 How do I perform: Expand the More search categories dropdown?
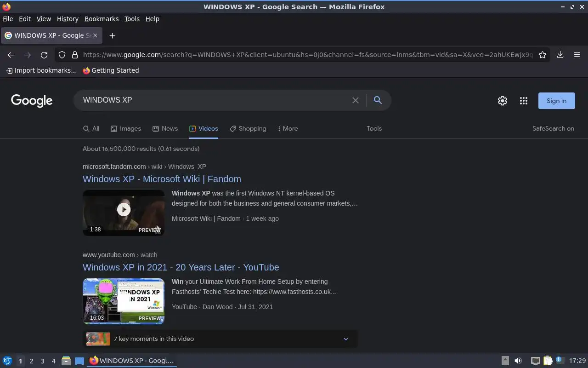(x=288, y=129)
